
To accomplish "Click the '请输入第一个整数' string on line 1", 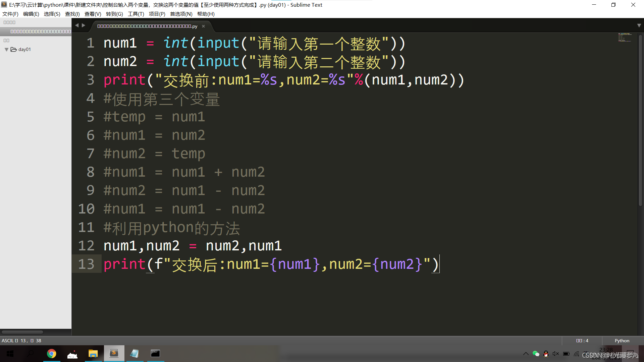I will pos(319,44).
